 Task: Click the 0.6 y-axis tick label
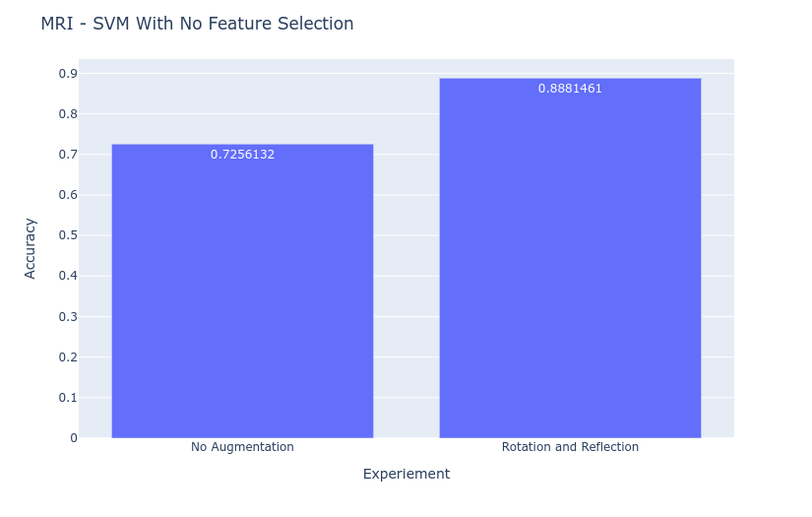click(68, 195)
